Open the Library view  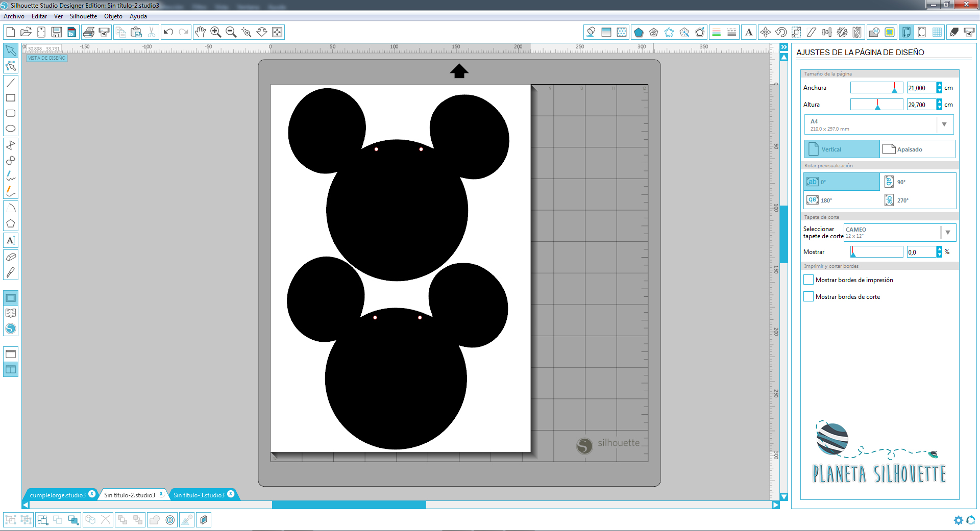[11, 313]
